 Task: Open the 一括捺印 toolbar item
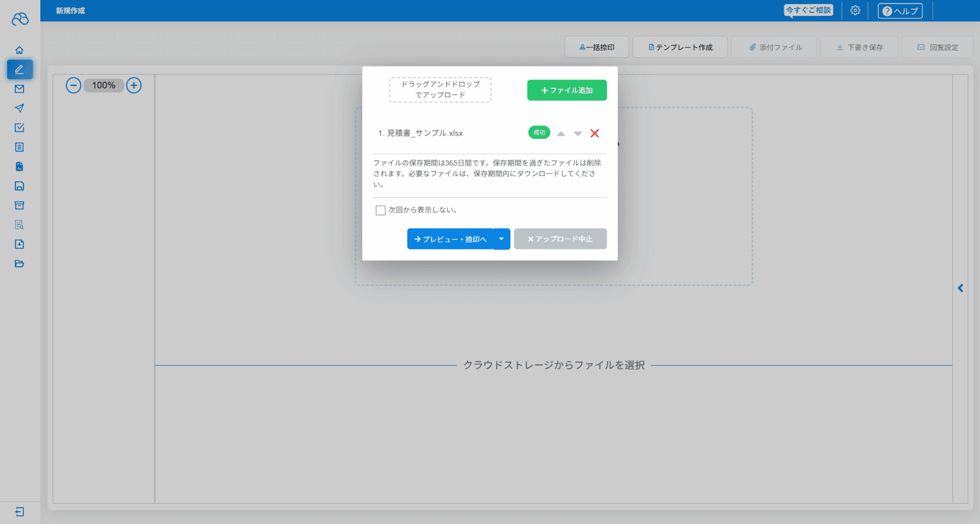coord(597,47)
